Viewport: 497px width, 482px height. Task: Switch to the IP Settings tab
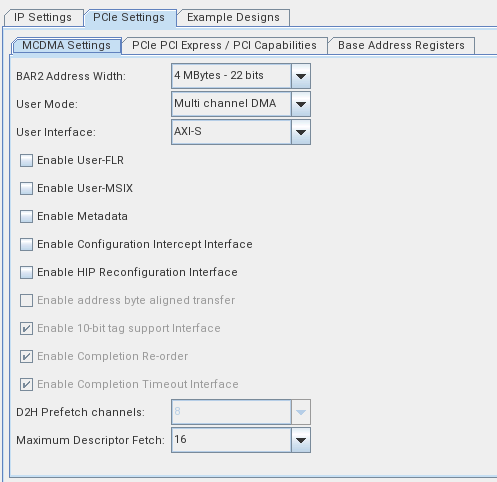(x=43, y=17)
